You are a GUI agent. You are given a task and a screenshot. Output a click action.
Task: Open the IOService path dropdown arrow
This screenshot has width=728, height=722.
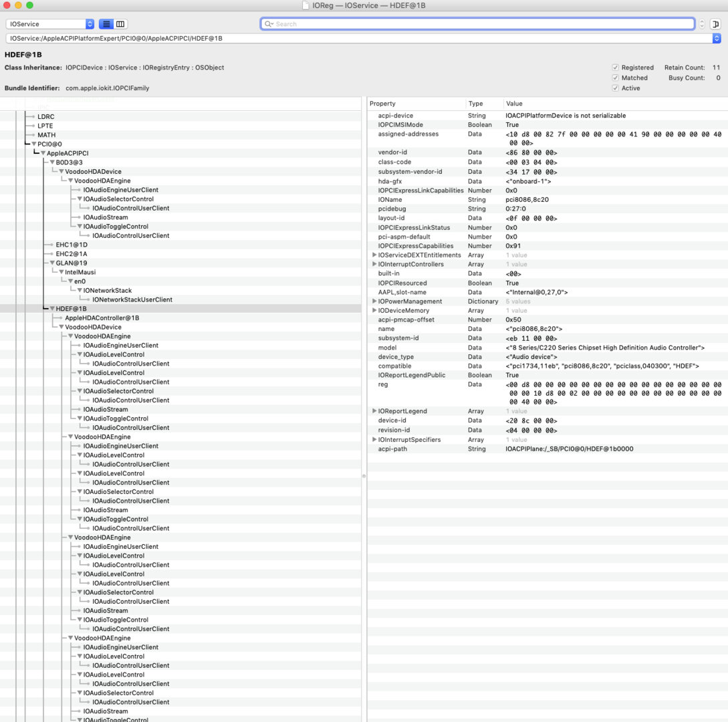(717, 39)
